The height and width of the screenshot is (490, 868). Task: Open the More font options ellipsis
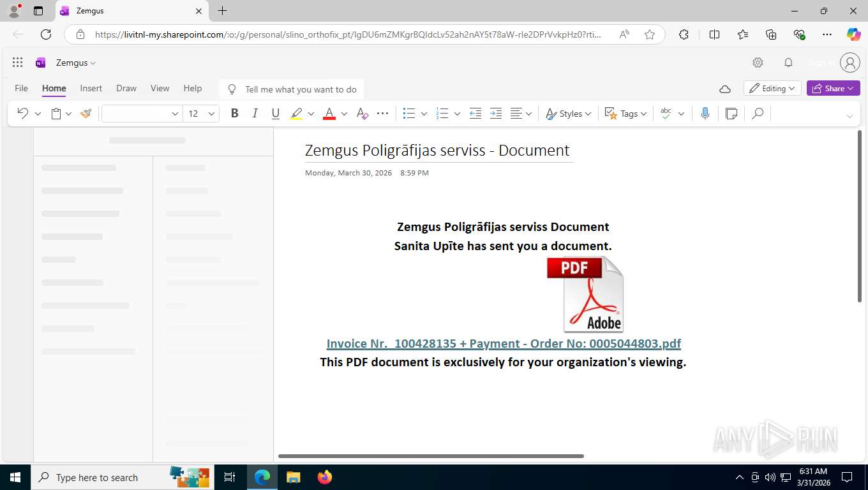tap(382, 114)
